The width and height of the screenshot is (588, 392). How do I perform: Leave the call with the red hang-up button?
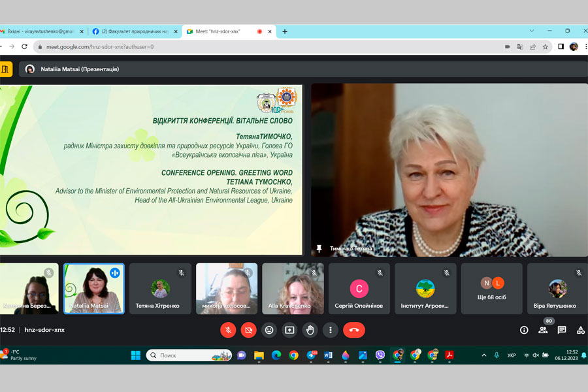coord(353,330)
